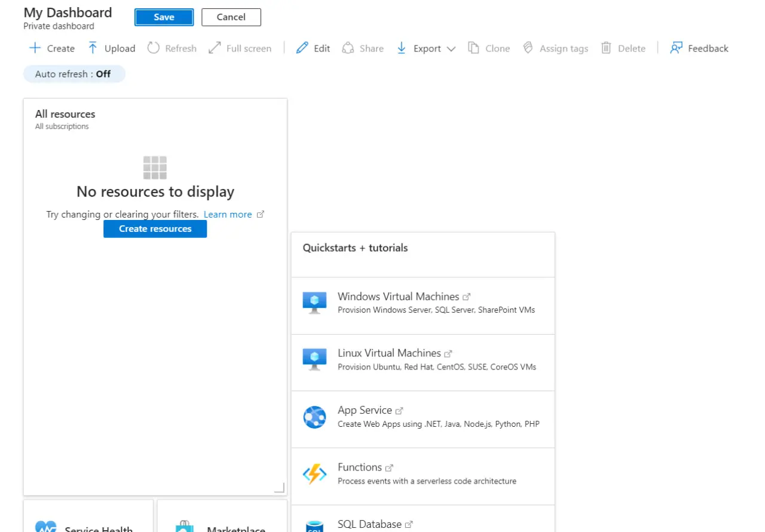Click external link icon next to Linux Virtual Machines

click(x=448, y=354)
